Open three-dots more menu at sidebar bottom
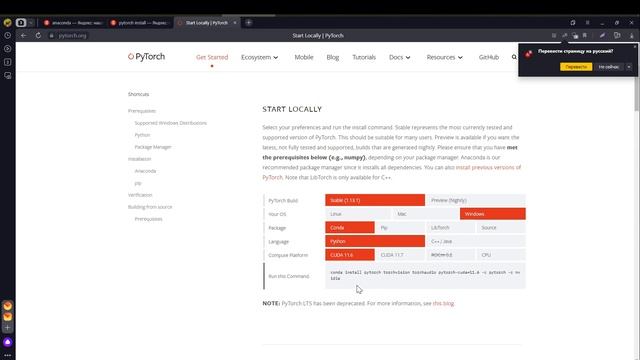Screen dimensions: 640x360 click(x=7, y=356)
